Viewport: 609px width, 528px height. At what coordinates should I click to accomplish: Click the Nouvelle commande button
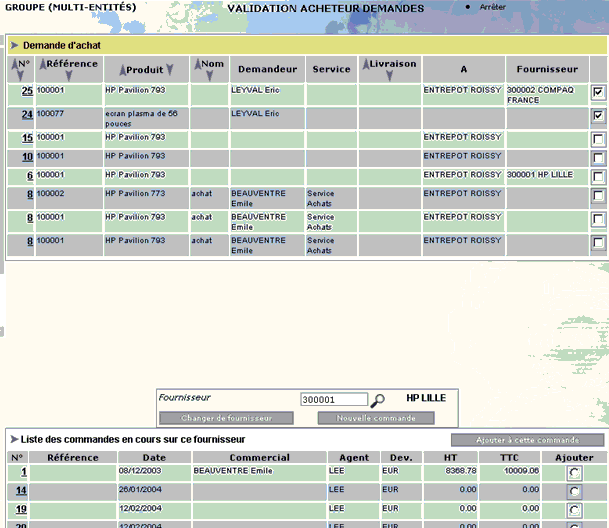[376, 418]
